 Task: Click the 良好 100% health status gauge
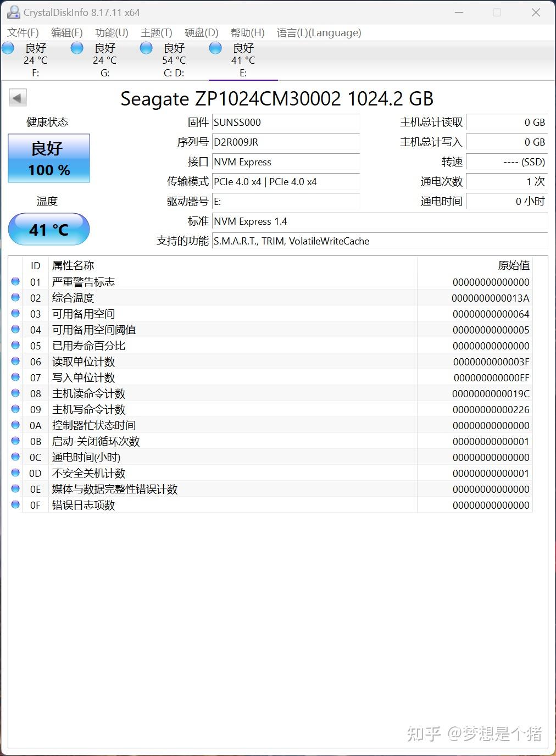tap(48, 158)
